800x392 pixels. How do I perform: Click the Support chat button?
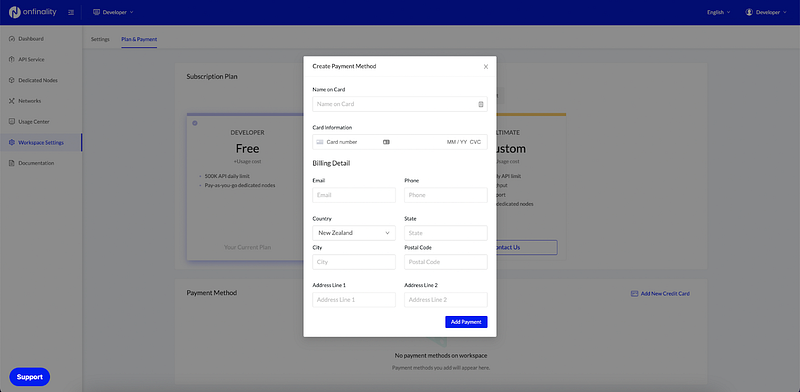(x=30, y=377)
